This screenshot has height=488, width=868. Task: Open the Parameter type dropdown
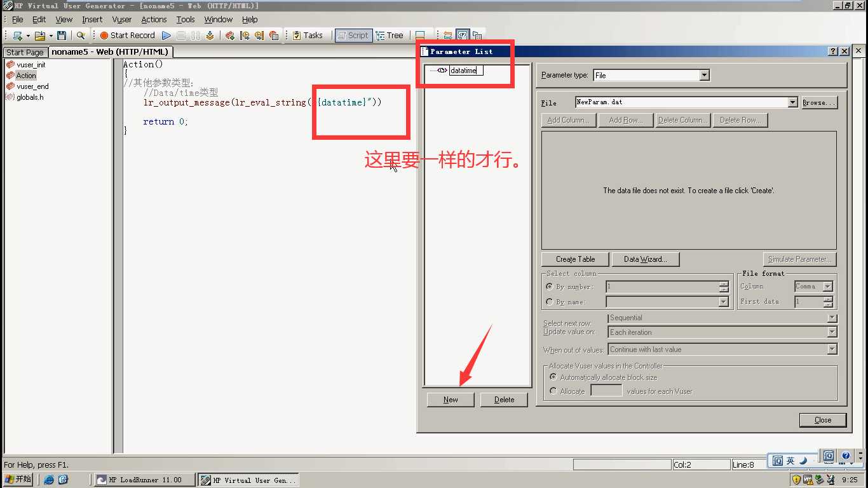(704, 75)
